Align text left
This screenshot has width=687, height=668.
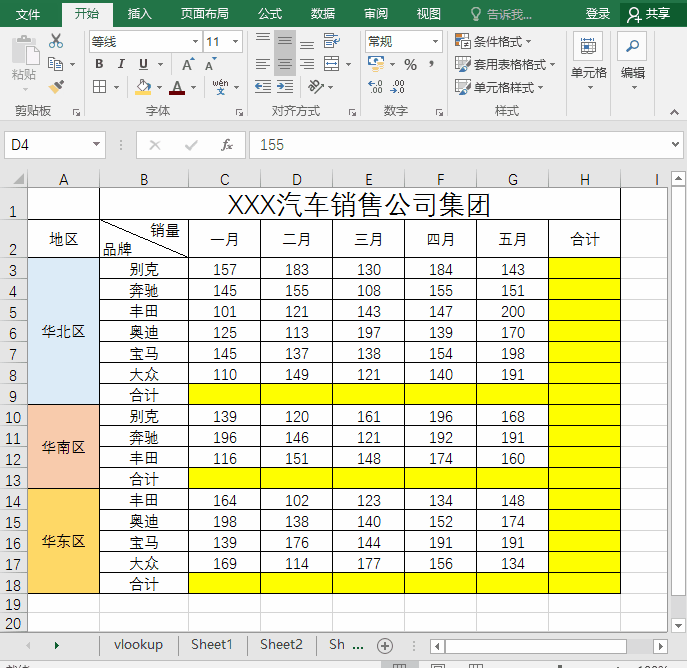pyautogui.click(x=263, y=64)
